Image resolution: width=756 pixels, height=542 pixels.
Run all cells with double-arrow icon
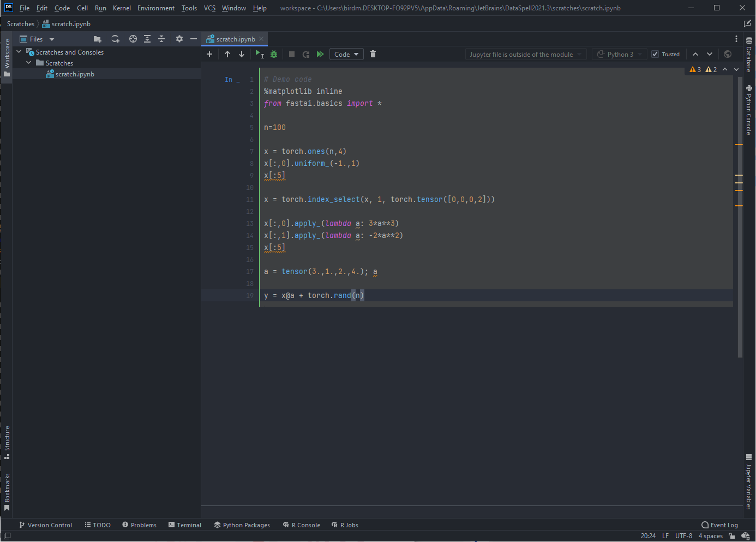320,54
